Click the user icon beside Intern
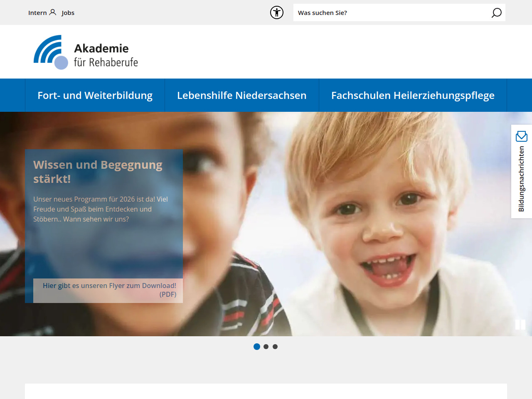Image resolution: width=532 pixels, height=399 pixels. [x=53, y=12]
